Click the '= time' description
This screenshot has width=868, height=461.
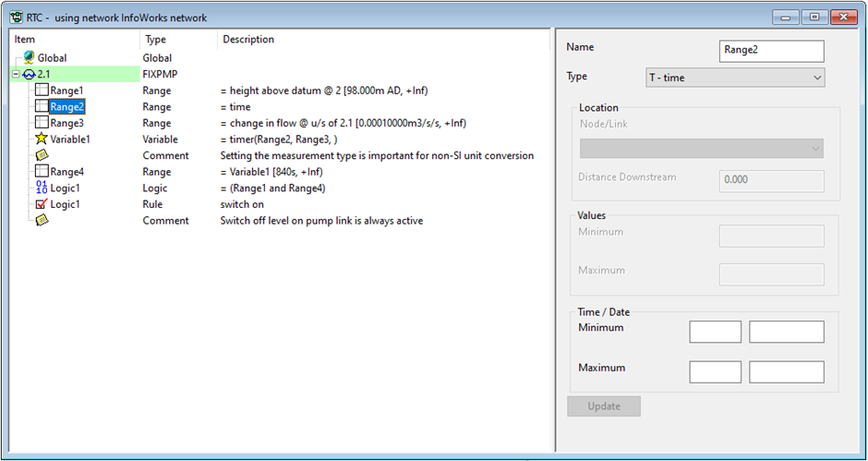(235, 106)
